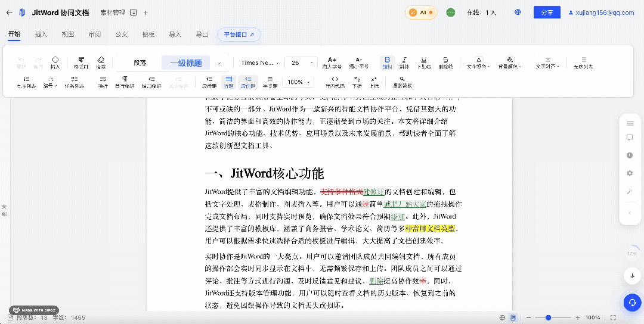The width and height of the screenshot is (644, 324).
Task: Toggle superscript (上标) formatting
Action: click(374, 82)
